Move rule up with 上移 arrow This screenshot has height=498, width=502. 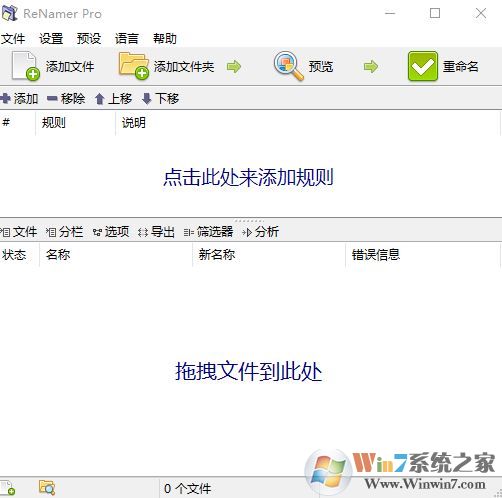click(99, 99)
